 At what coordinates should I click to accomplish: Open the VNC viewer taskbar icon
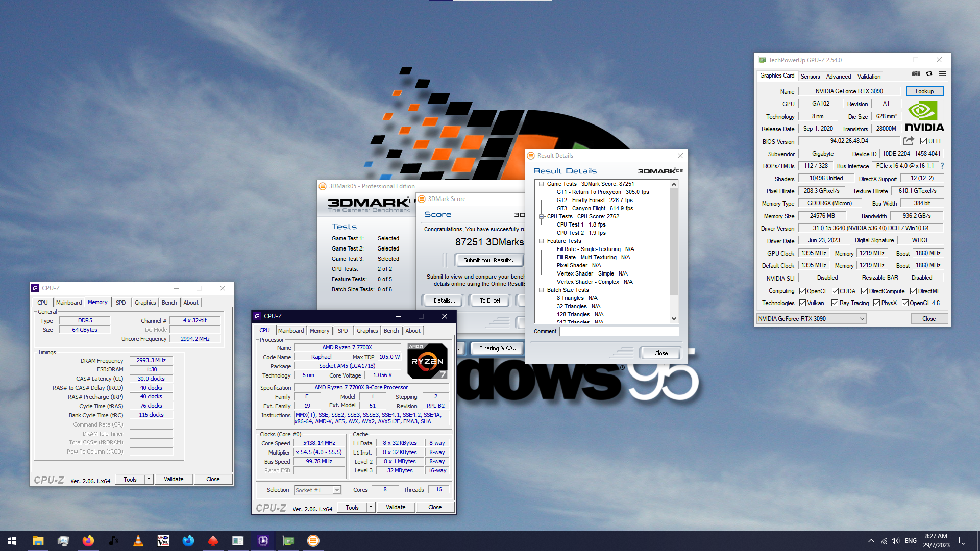pos(163,541)
